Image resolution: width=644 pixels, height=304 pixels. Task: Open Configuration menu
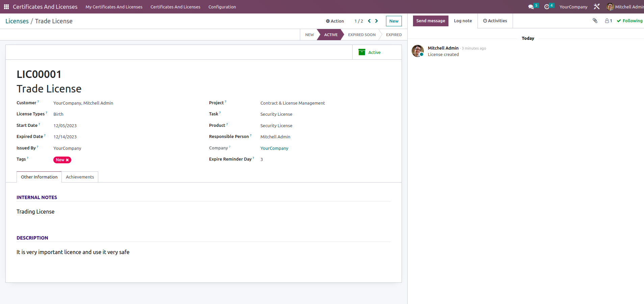[x=222, y=7]
